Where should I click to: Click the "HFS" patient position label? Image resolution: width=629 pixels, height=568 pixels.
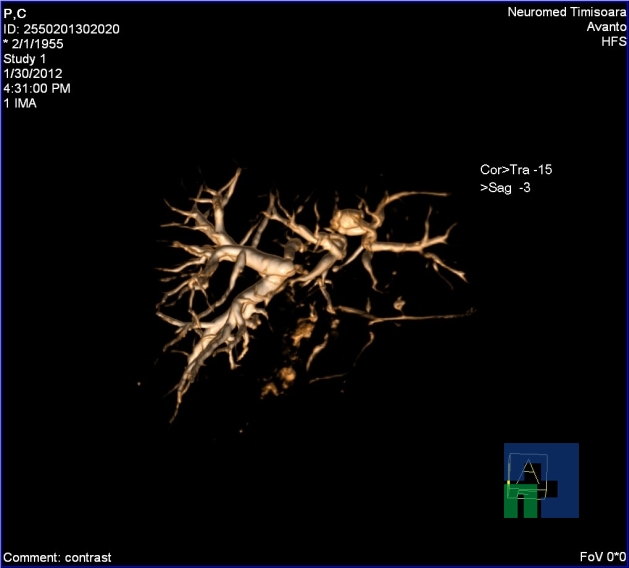[x=613, y=41]
